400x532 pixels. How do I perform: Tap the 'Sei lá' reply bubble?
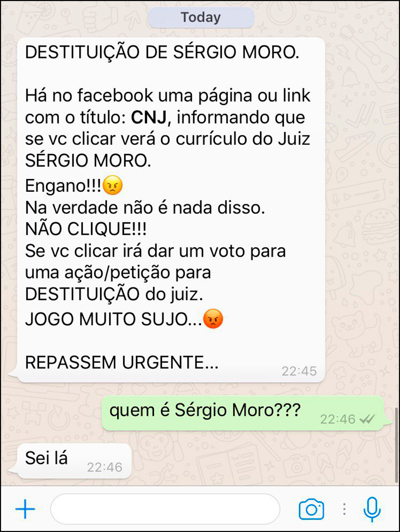click(x=70, y=461)
